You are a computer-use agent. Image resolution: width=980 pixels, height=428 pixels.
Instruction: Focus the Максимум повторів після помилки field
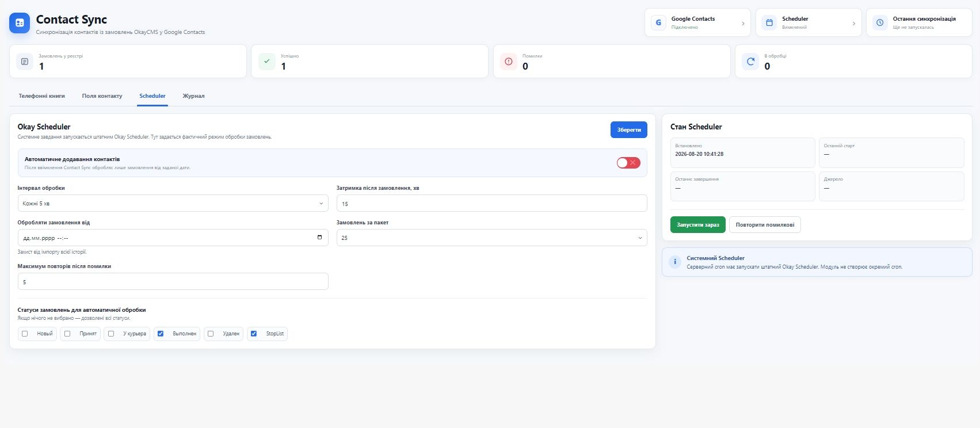173,281
